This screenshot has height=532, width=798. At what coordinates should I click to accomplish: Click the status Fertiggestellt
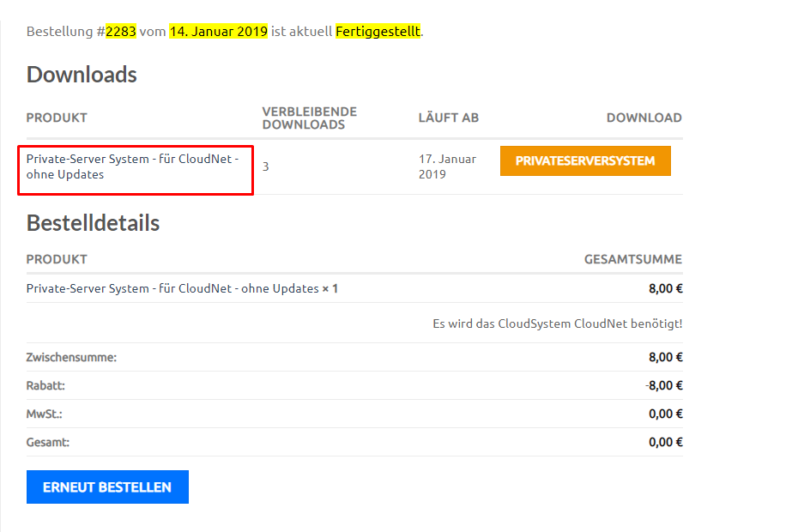(378, 32)
